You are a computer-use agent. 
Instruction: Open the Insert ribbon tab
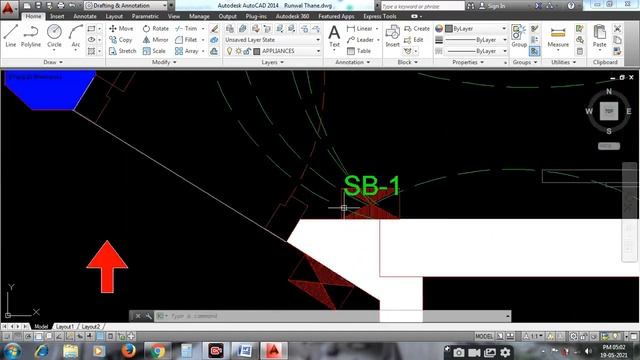pyautogui.click(x=57, y=16)
